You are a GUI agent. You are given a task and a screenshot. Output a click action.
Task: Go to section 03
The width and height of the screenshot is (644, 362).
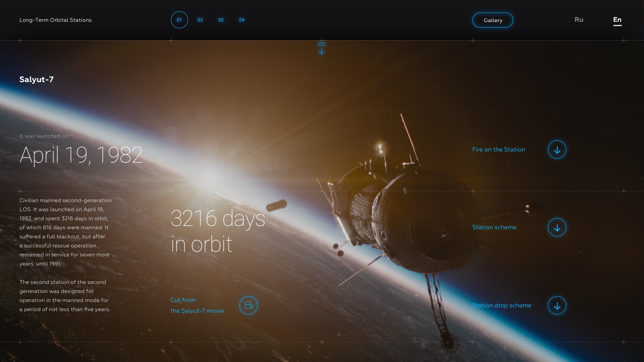coord(221,20)
